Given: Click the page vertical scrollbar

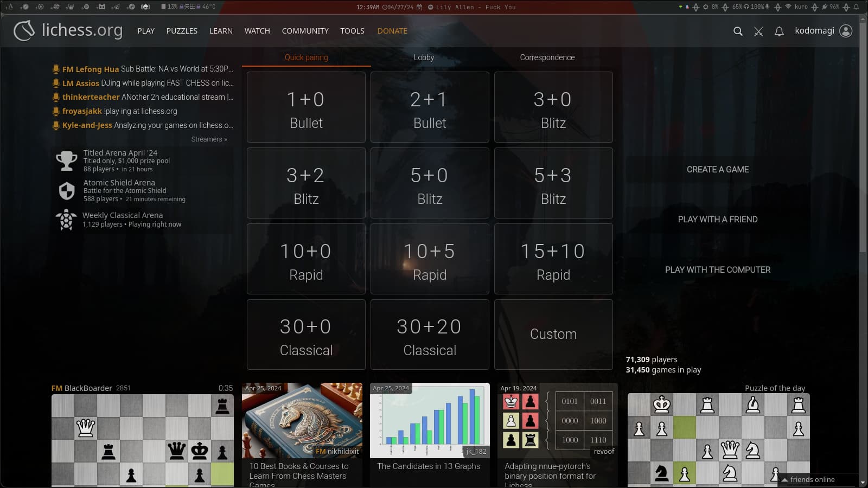Looking at the screenshot, I should [863, 163].
